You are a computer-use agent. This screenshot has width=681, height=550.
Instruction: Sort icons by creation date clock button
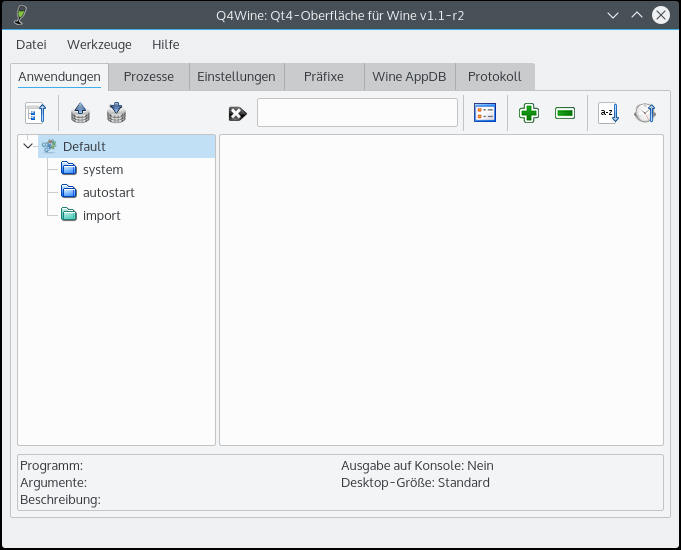click(644, 113)
